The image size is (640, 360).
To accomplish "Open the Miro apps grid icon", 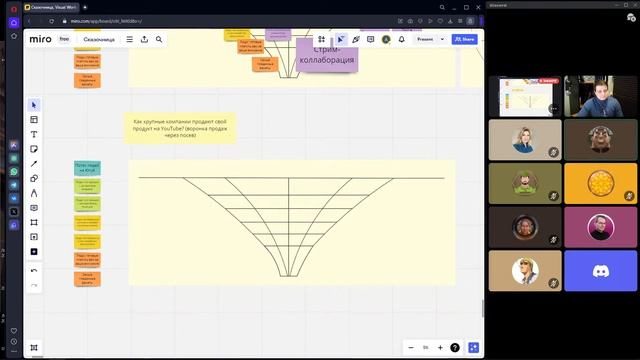I will click(x=322, y=39).
